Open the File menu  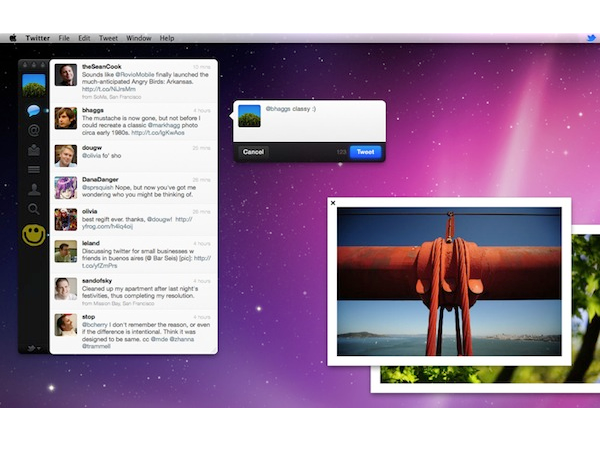tap(64, 38)
